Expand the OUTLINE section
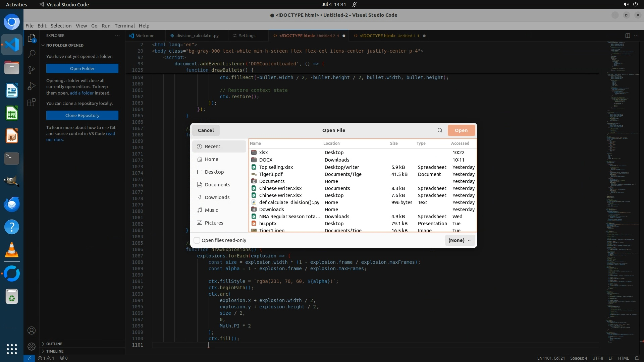The height and width of the screenshot is (362, 644). (54, 344)
